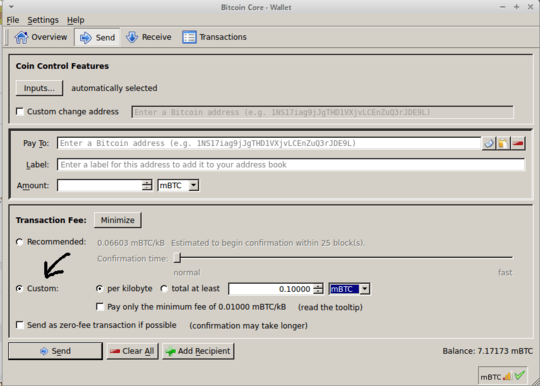
Task: Click the green sync checkmark status icon
Action: click(x=519, y=375)
